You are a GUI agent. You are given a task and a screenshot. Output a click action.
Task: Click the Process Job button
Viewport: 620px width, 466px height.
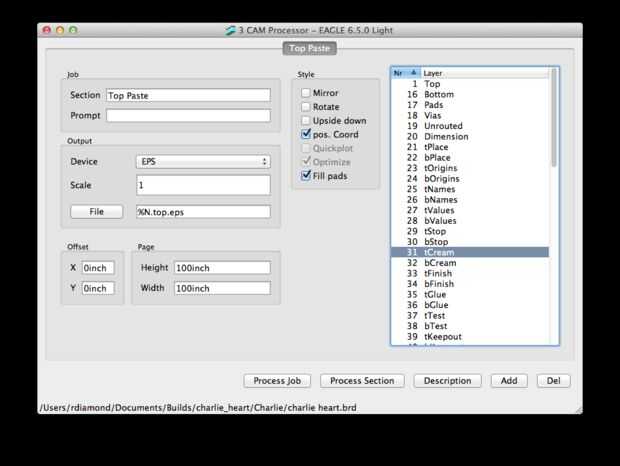pos(277,381)
